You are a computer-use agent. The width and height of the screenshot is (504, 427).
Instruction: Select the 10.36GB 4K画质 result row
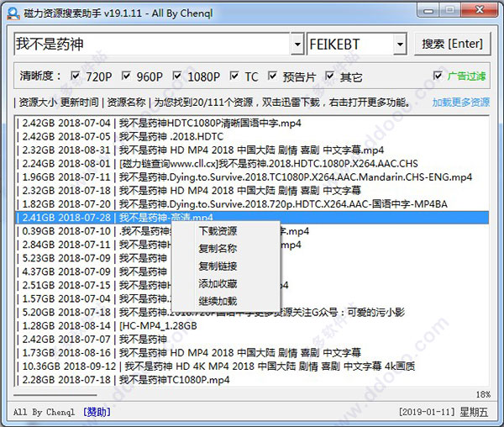pos(252,366)
